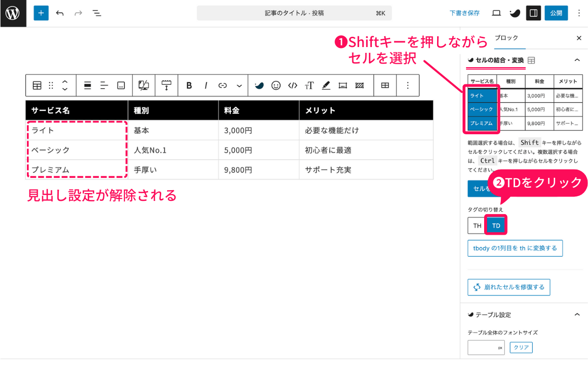Click 崩れたセルを修復する to repair cells
This screenshot has width=588, height=392.
(509, 287)
